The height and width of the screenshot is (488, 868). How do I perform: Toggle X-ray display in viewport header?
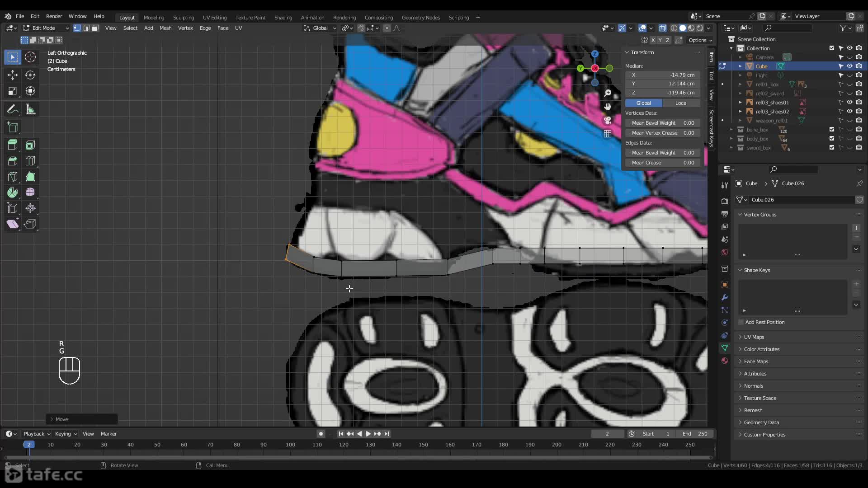(662, 28)
